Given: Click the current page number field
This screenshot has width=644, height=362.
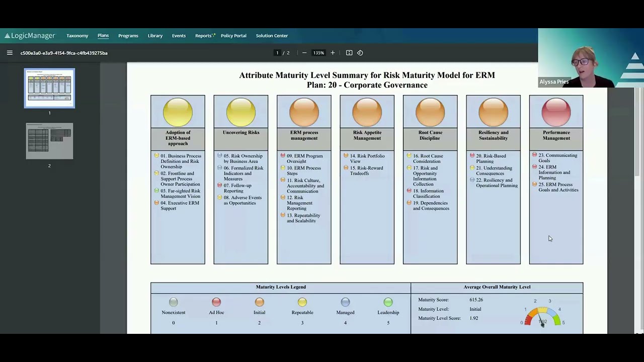Looking at the screenshot, I should 277,53.
